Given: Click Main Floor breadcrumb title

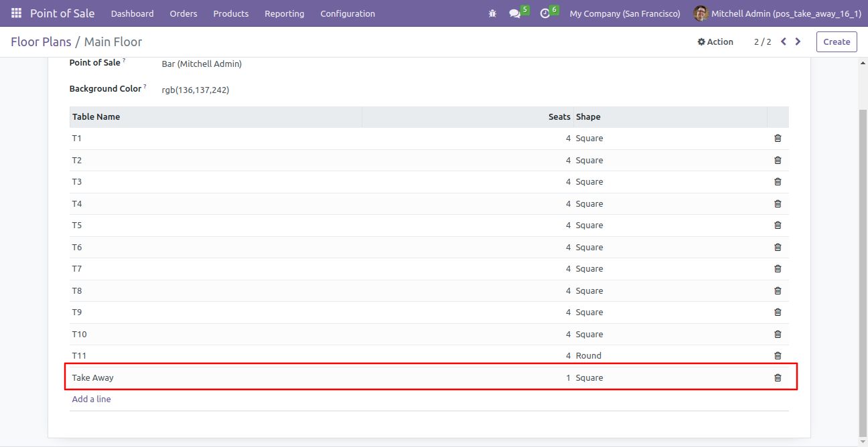Looking at the screenshot, I should [113, 41].
